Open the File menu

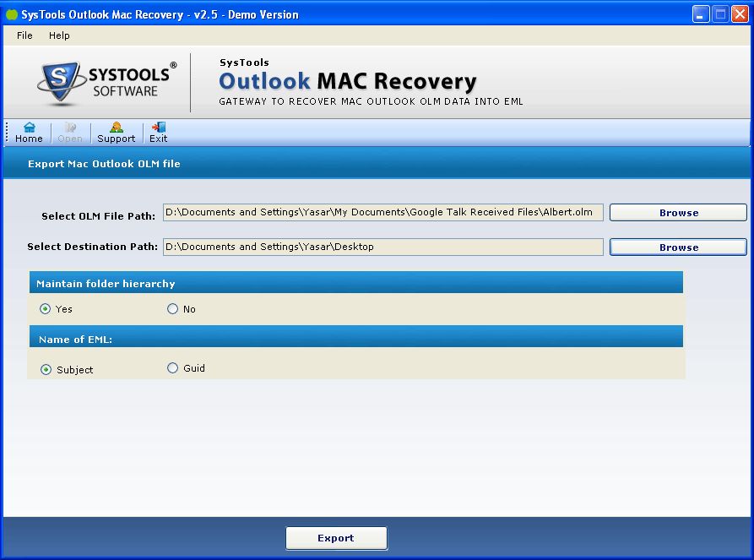click(x=24, y=35)
